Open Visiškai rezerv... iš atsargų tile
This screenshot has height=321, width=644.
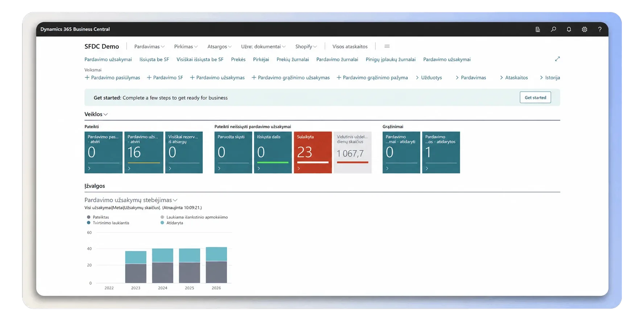point(184,152)
